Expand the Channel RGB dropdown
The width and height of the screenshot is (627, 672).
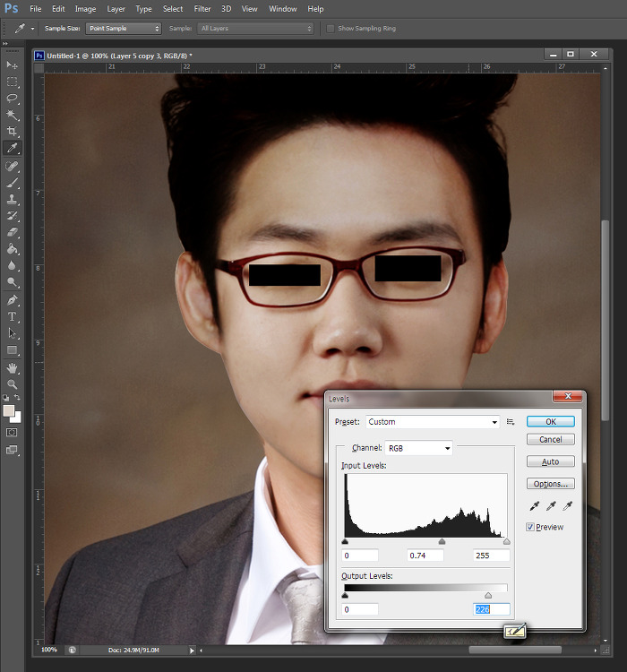coord(418,448)
